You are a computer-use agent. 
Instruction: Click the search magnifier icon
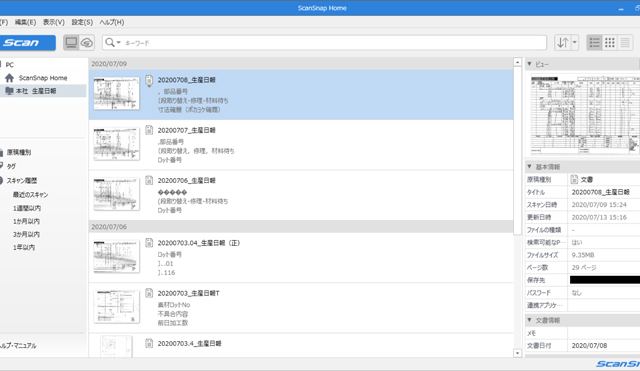click(x=110, y=42)
